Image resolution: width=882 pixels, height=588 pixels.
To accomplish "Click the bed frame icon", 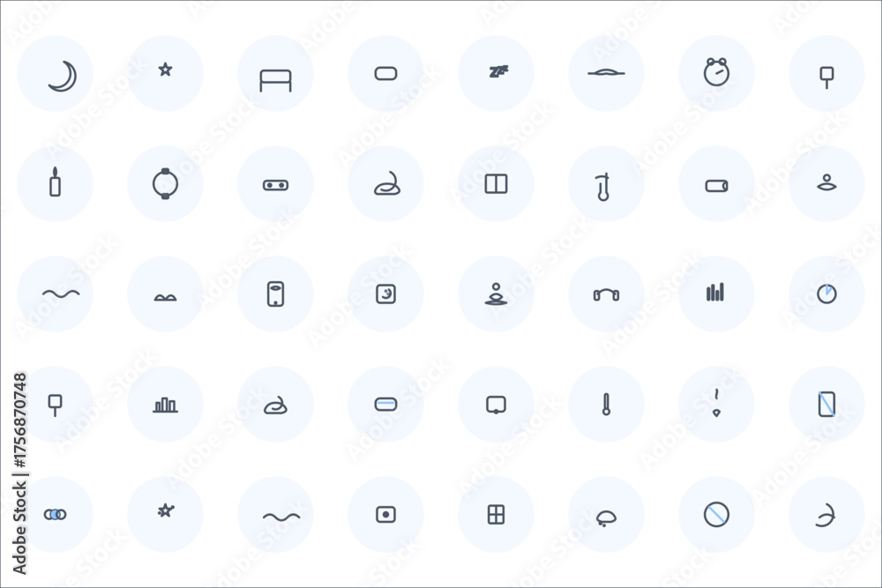I will (x=275, y=80).
